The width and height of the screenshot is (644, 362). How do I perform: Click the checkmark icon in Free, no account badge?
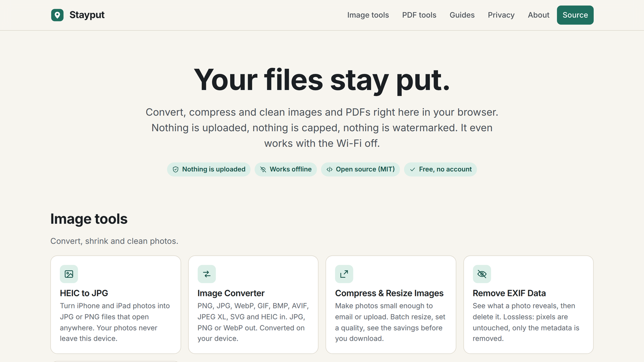click(412, 169)
